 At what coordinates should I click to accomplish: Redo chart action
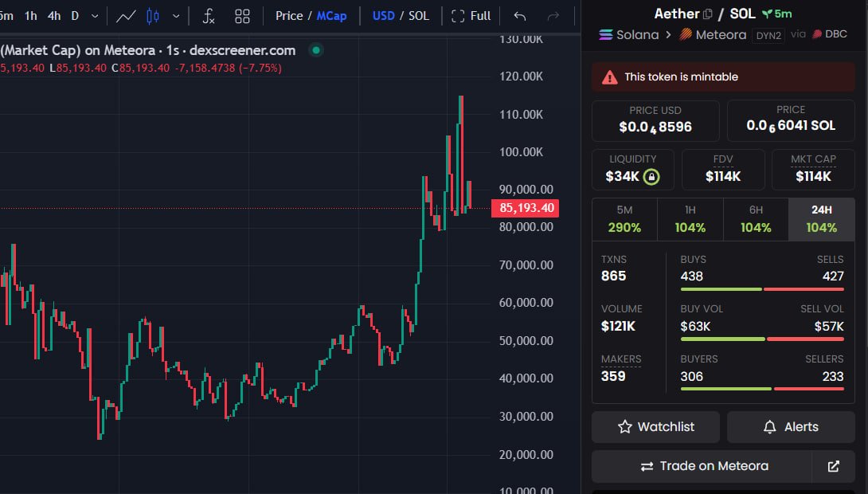tap(553, 16)
